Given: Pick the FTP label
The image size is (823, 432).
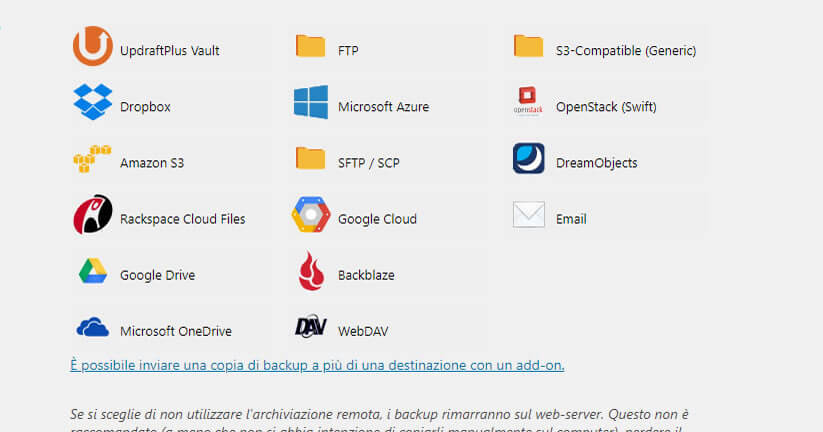Looking at the screenshot, I should (x=348, y=50).
